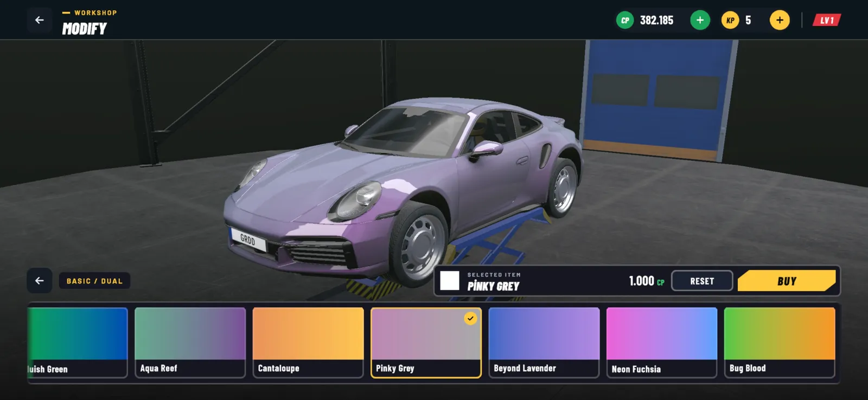This screenshot has height=400, width=868.
Task: Click the Pinky Grey selected item name
Action: click(x=493, y=286)
